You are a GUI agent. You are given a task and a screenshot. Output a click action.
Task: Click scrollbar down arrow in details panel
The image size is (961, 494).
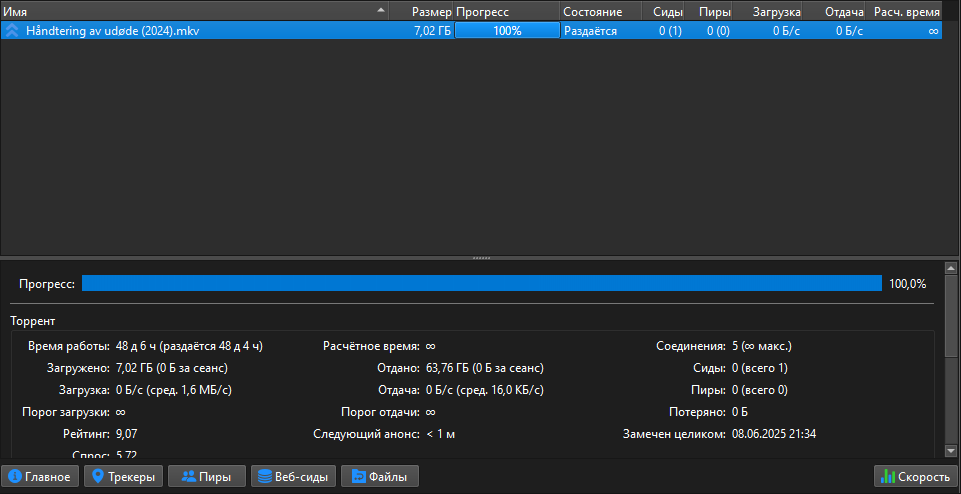pyautogui.click(x=951, y=450)
